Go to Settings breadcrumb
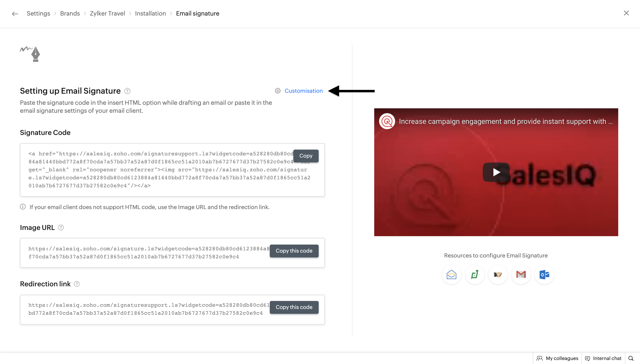 click(38, 14)
